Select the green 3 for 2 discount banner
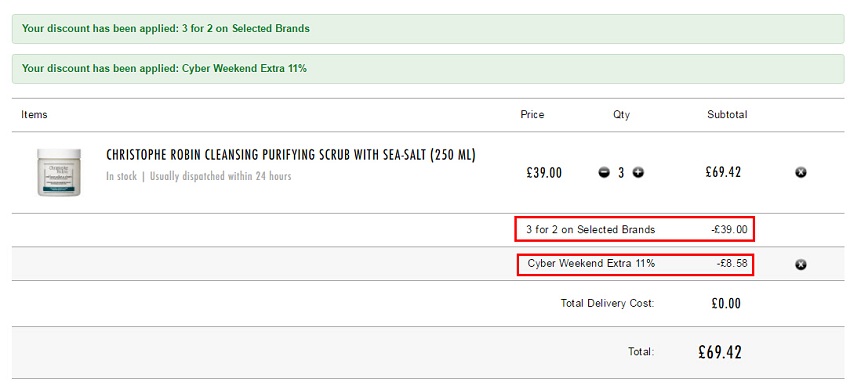This screenshot has width=850, height=385. click(428, 29)
